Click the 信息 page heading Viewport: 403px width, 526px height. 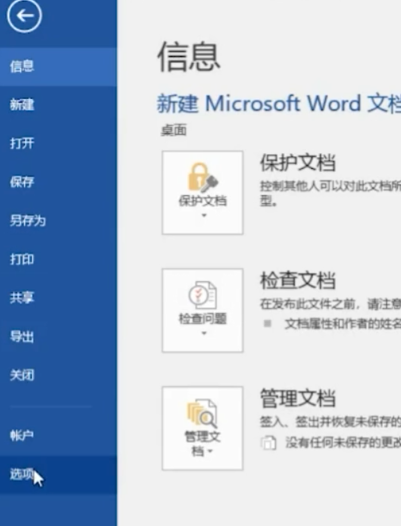click(x=189, y=57)
